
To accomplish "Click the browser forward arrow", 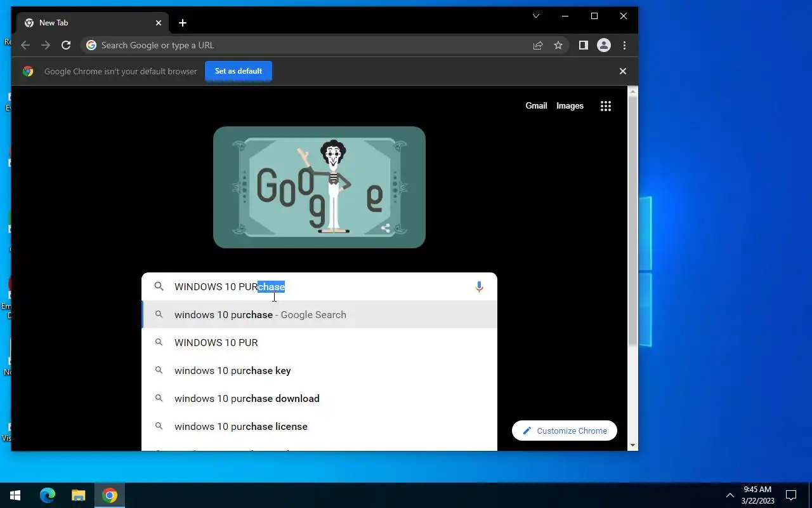I will pos(46,45).
